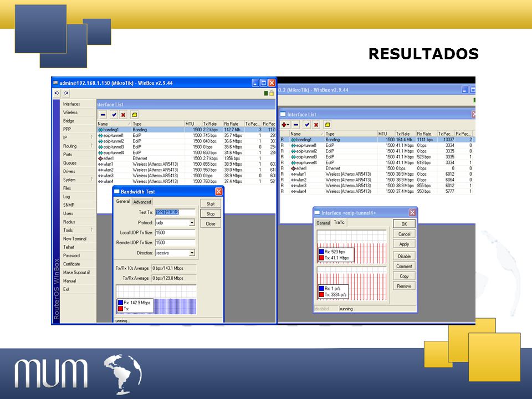Select Make Supout.rif in the sidebar
Viewport: 532px width, 399px height.
point(76,272)
